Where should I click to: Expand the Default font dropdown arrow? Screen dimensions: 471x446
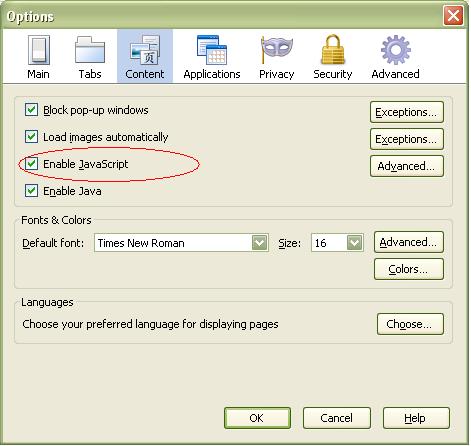260,243
